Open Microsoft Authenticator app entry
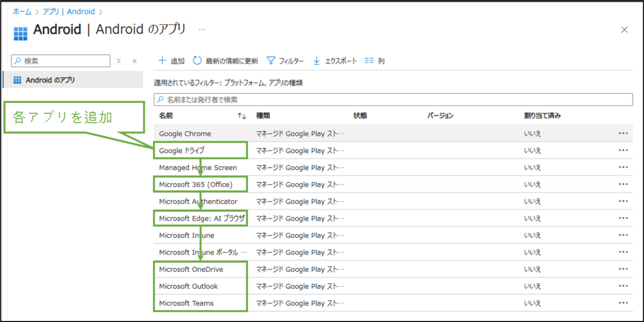Image resolution: width=644 pixels, height=322 pixels. [198, 202]
